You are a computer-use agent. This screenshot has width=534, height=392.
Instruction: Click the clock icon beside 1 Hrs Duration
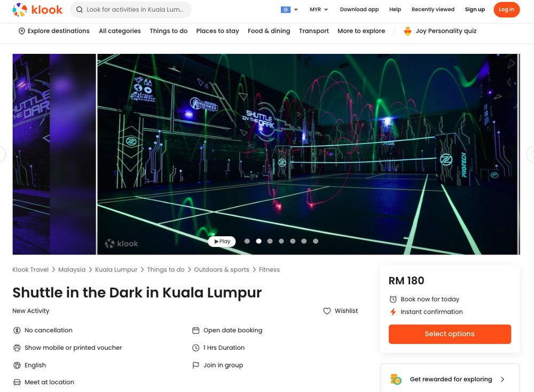195,347
